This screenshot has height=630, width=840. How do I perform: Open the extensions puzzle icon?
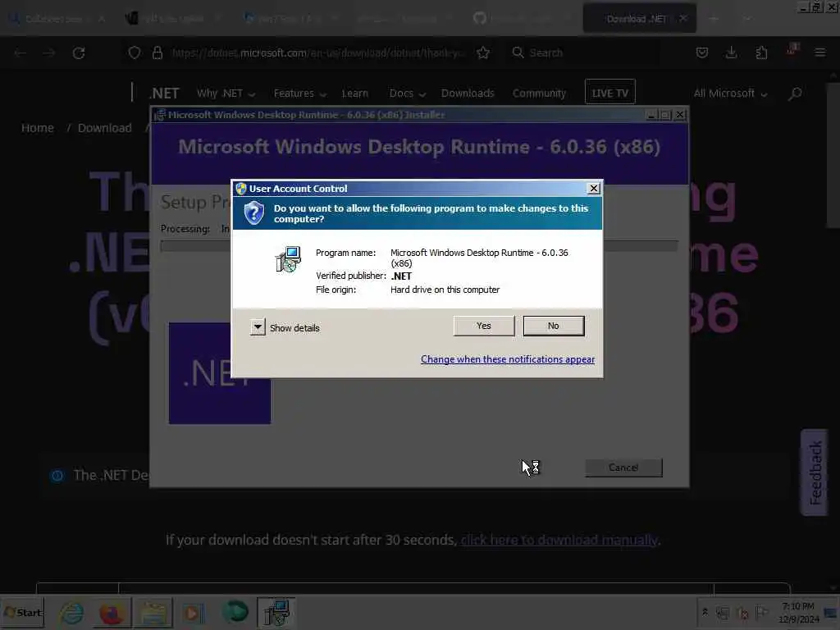[761, 52]
